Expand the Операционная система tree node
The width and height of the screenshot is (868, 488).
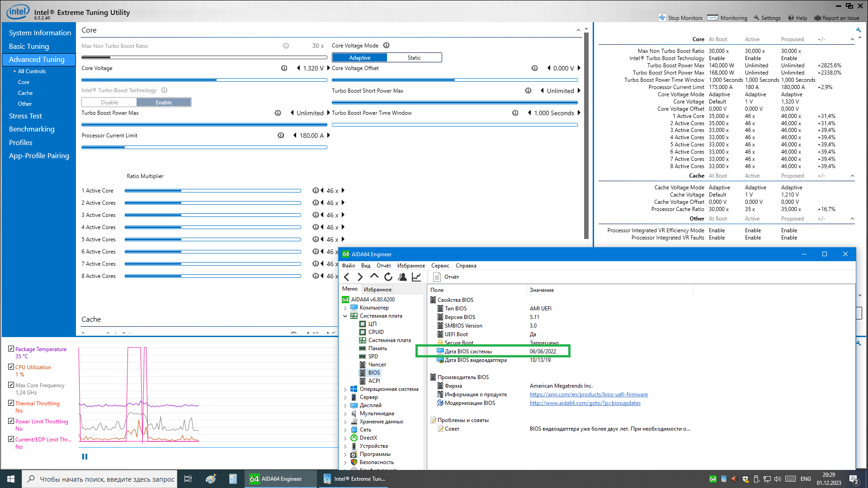click(345, 389)
